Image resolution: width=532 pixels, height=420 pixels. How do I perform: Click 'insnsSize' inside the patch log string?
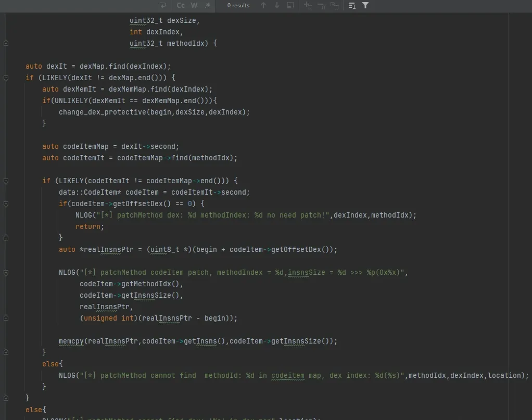307,273
